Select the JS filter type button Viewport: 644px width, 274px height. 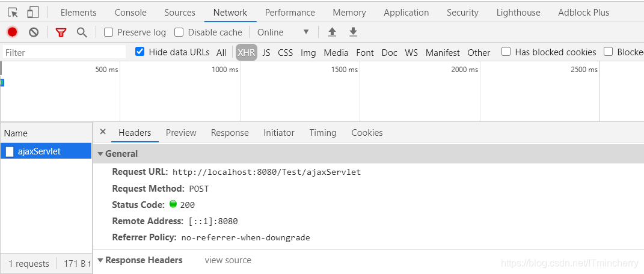point(266,52)
